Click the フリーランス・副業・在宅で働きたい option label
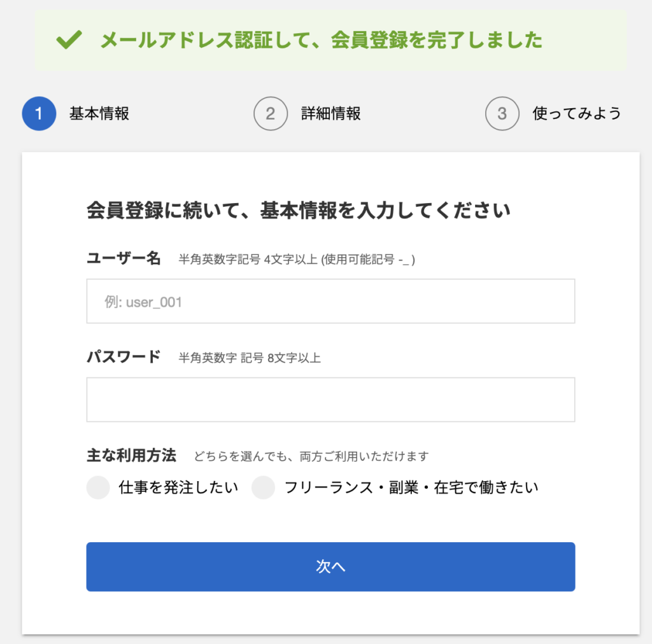Viewport: 652px width, 644px height. (x=411, y=487)
